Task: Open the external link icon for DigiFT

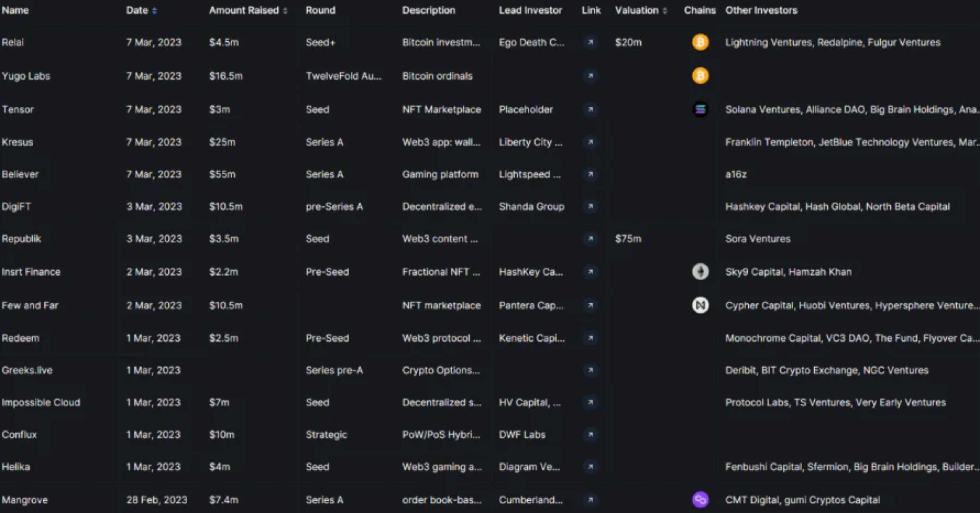Action: coord(590,206)
